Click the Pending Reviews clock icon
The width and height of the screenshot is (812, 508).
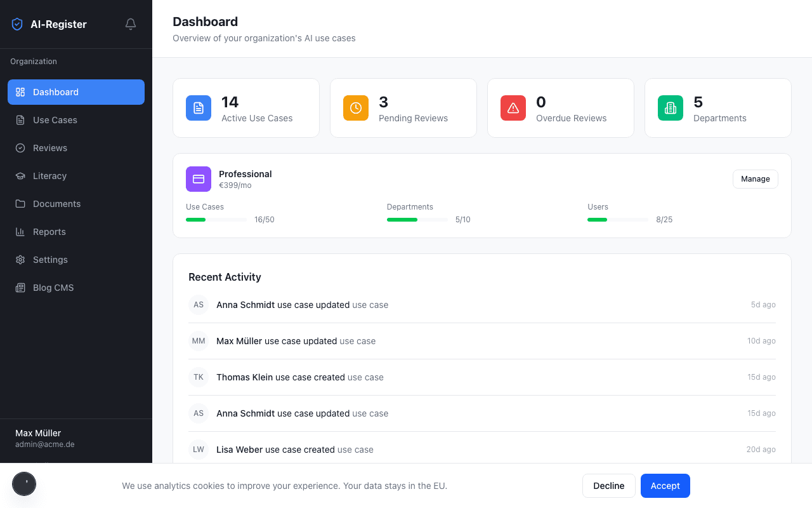pyautogui.click(x=355, y=108)
